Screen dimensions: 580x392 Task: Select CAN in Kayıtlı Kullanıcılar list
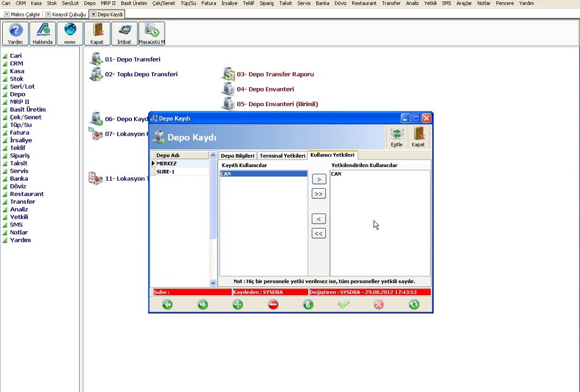tap(264, 174)
